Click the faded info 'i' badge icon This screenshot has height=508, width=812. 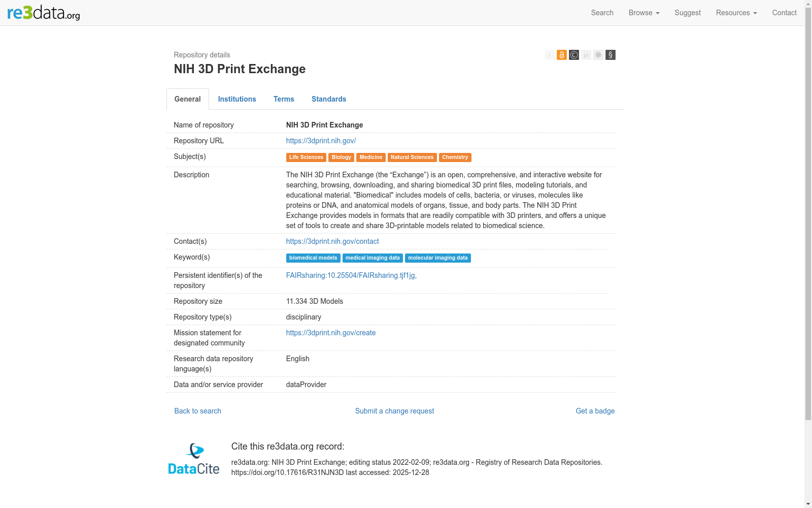tap(550, 55)
